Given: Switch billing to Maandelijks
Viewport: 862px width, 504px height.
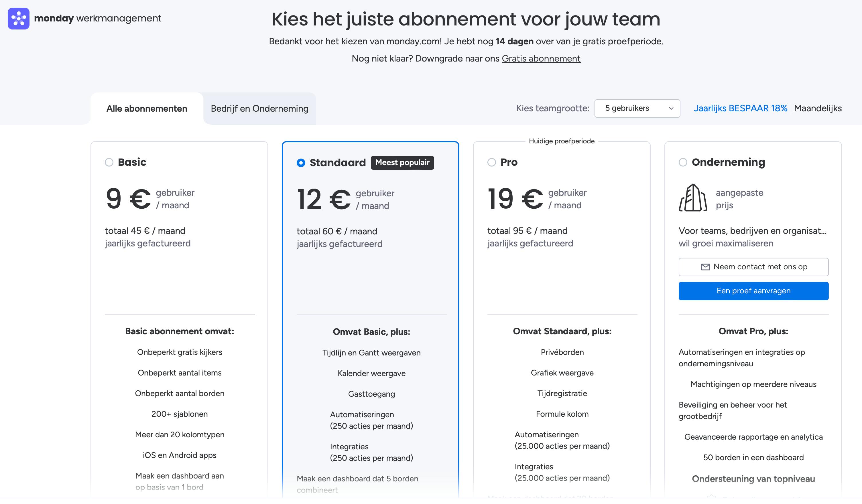Looking at the screenshot, I should point(818,108).
